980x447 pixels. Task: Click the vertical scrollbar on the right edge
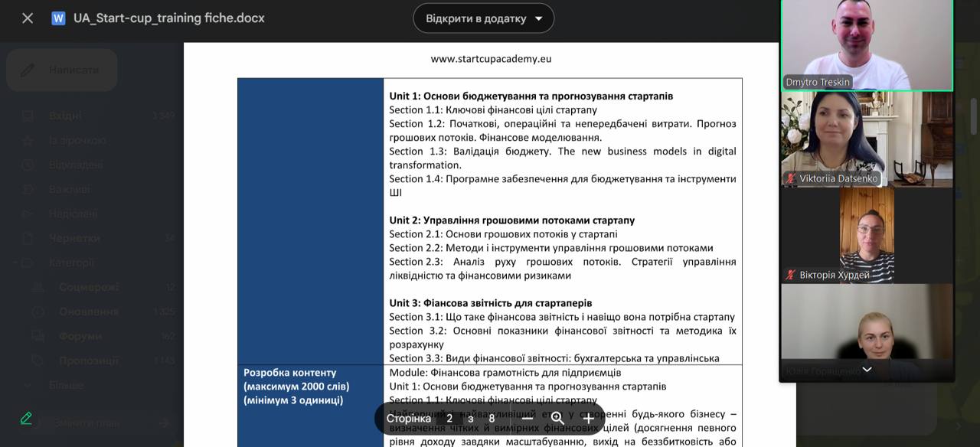[x=975, y=115]
